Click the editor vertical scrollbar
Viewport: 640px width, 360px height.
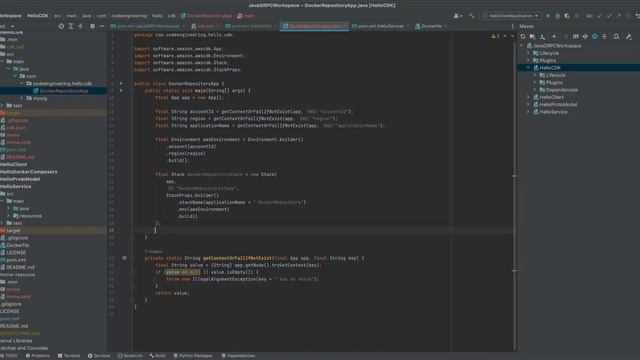(515, 192)
